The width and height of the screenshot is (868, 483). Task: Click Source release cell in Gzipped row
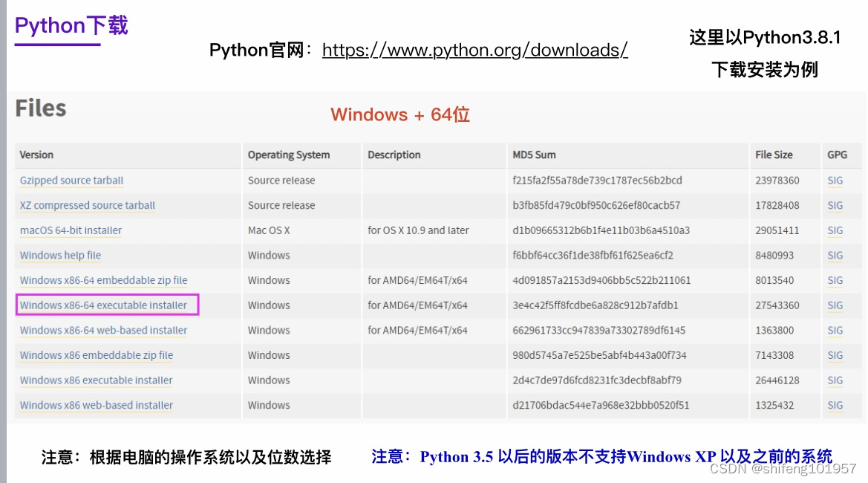(281, 181)
